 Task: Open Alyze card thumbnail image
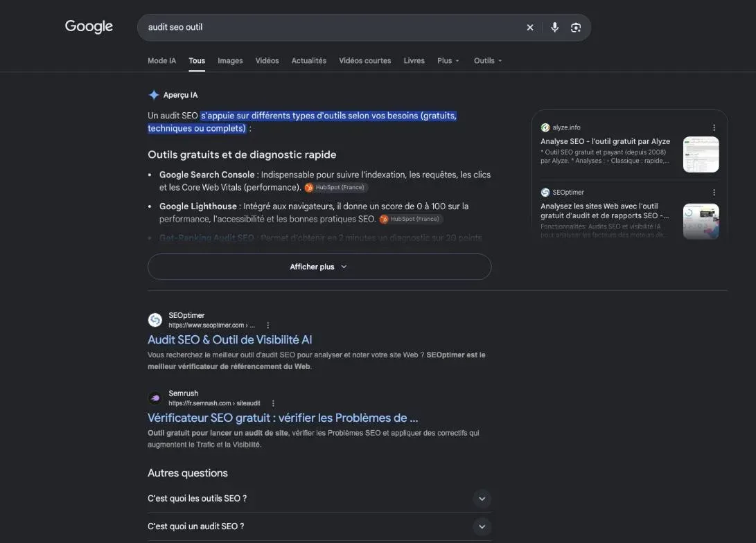pos(701,154)
